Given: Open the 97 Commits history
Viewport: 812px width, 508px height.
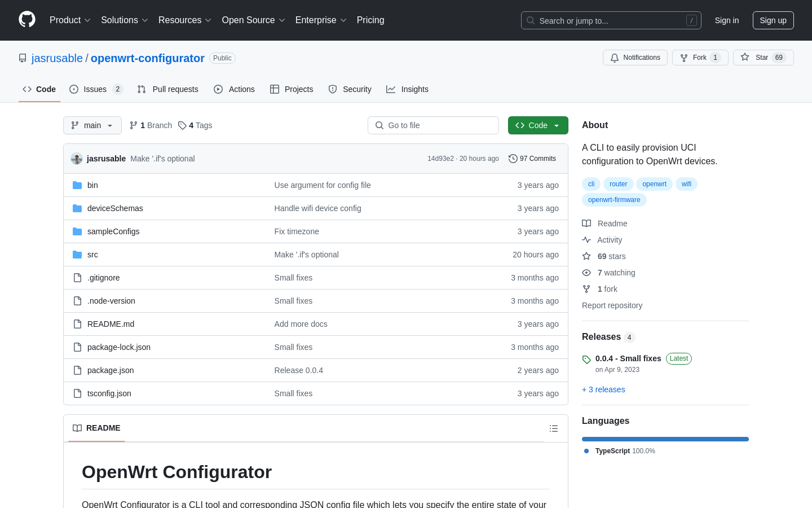Looking at the screenshot, I should point(532,159).
